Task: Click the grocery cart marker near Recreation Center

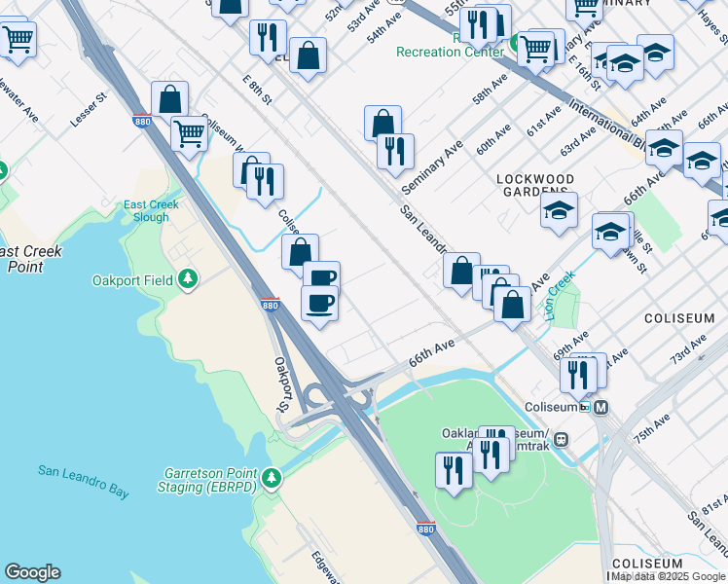Action: tap(535, 51)
